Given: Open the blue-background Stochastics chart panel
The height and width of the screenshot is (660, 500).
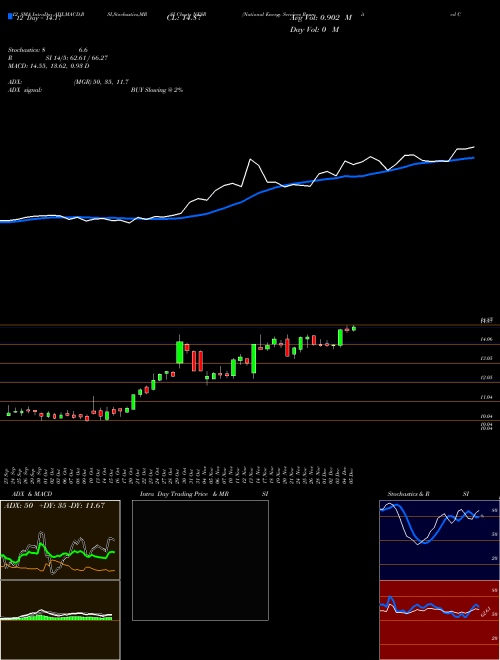Looking at the screenshot, I should [x=439, y=540].
